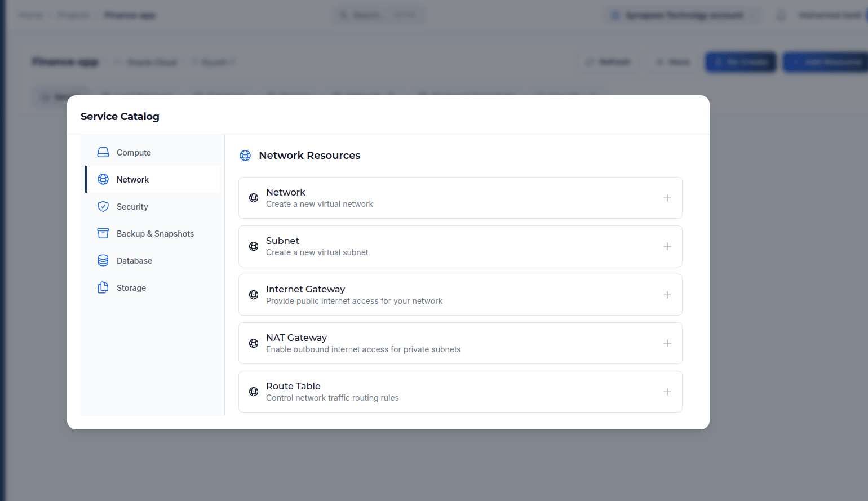Image resolution: width=868 pixels, height=501 pixels.
Task: Click the Service Catalog dialog title
Action: (120, 117)
